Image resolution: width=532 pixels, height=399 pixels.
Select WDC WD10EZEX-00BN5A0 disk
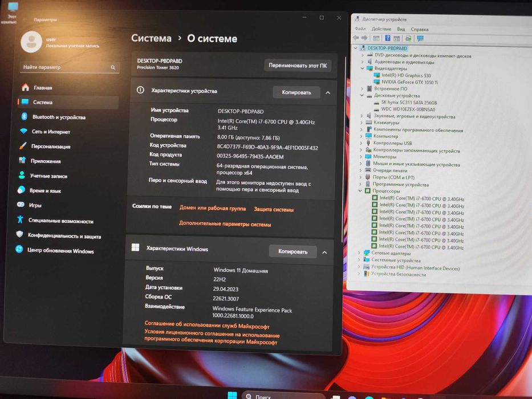click(408, 109)
